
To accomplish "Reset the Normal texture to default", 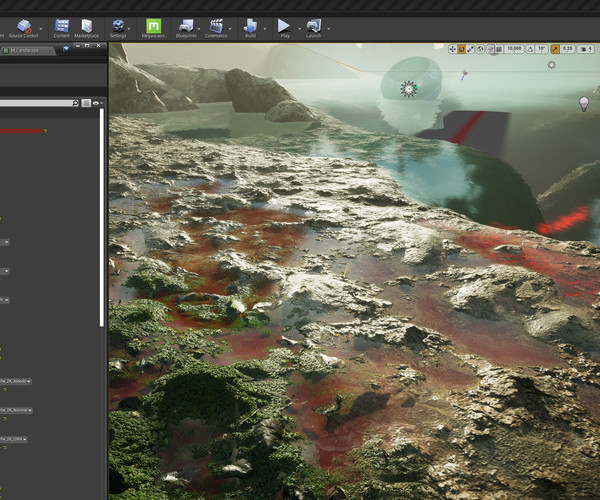I will coord(5,419).
